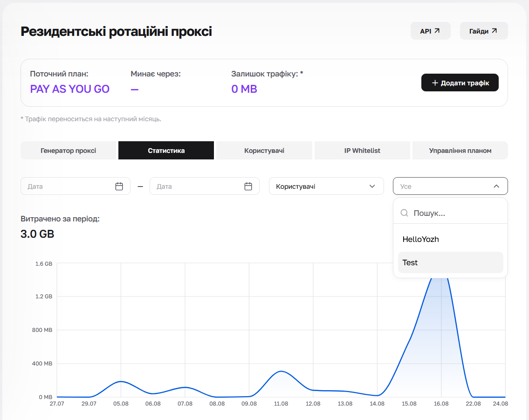Screen dimensions: 529x420
Task: Click the arrow icon on Гайди button
Action: (x=494, y=31)
